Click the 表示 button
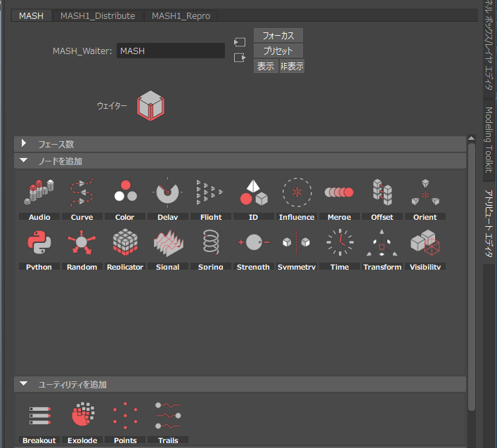Screen dimensions: 497x448 click(x=266, y=66)
